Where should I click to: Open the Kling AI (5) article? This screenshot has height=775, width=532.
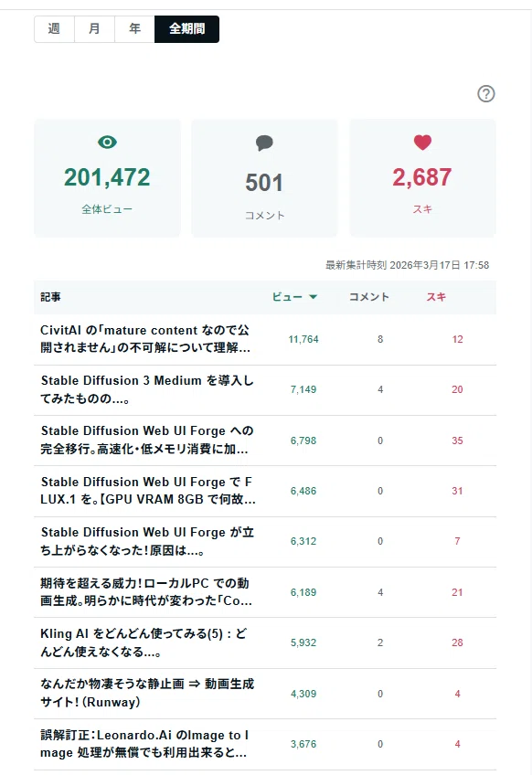[x=144, y=642]
